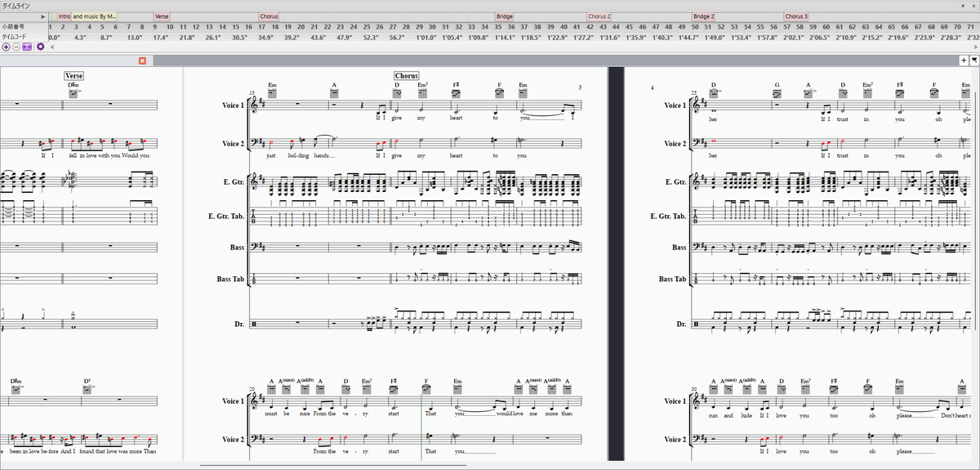Expand the timeline landmark rows arrow

pos(43,16)
